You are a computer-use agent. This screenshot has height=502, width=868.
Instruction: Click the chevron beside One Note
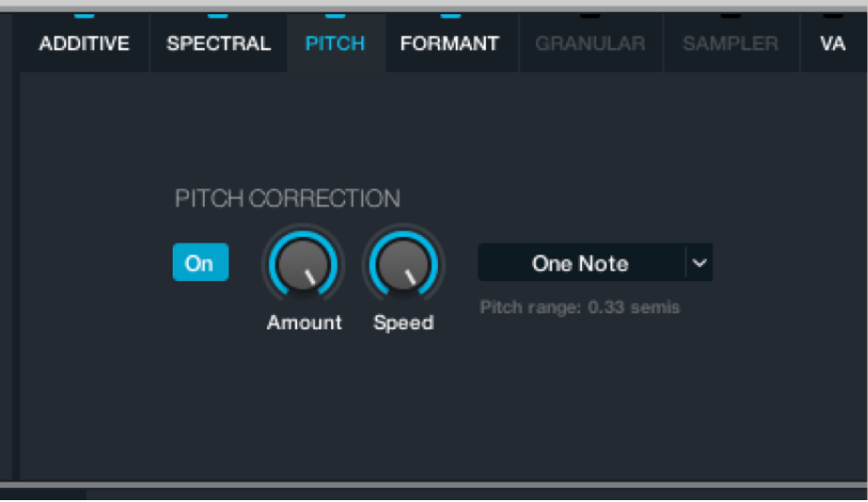(x=699, y=263)
